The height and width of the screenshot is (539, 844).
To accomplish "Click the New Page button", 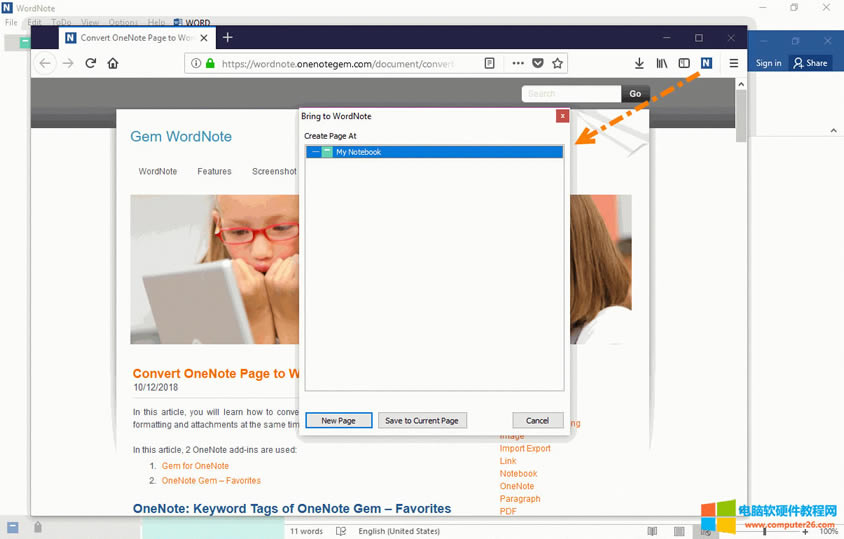I will 339,421.
